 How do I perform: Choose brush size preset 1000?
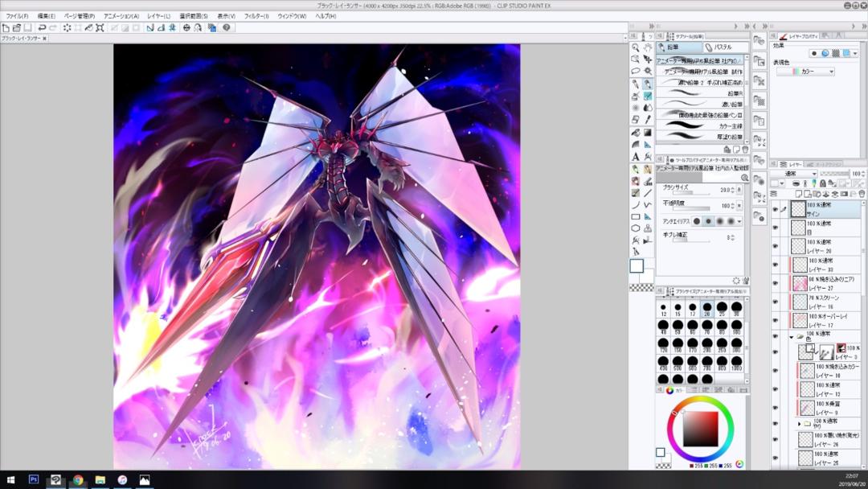pos(736,364)
